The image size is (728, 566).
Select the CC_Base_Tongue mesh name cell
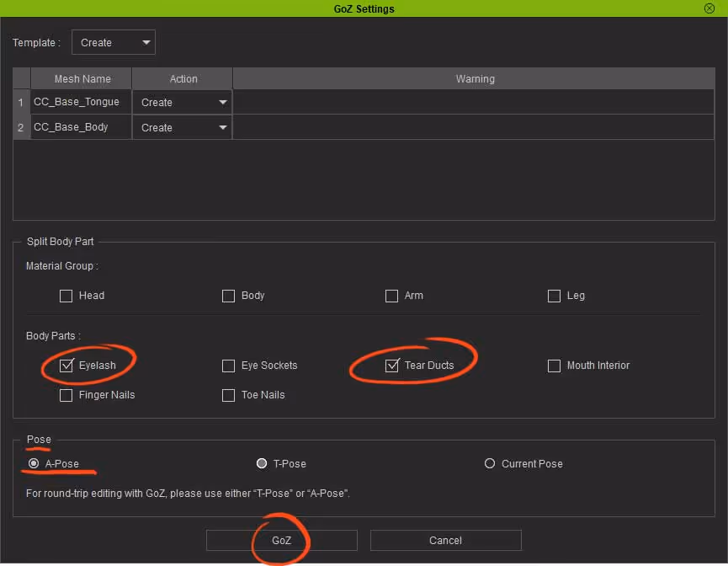point(82,102)
